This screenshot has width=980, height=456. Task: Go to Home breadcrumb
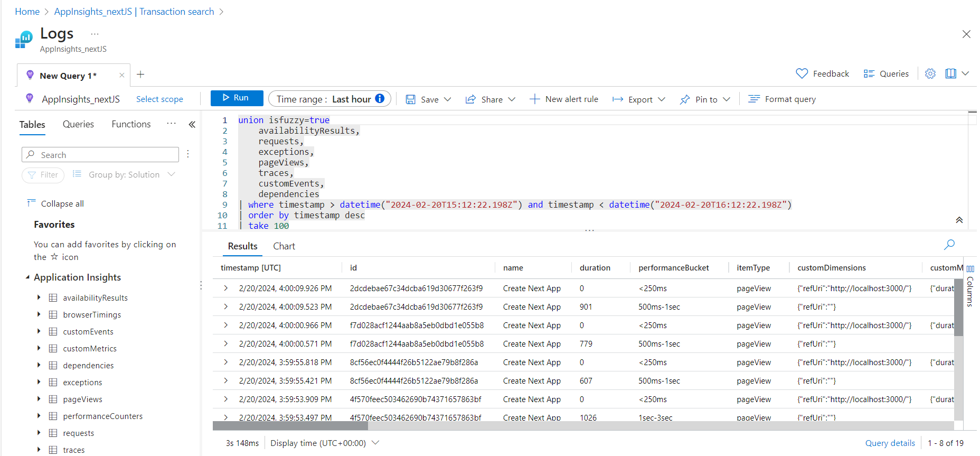click(27, 12)
